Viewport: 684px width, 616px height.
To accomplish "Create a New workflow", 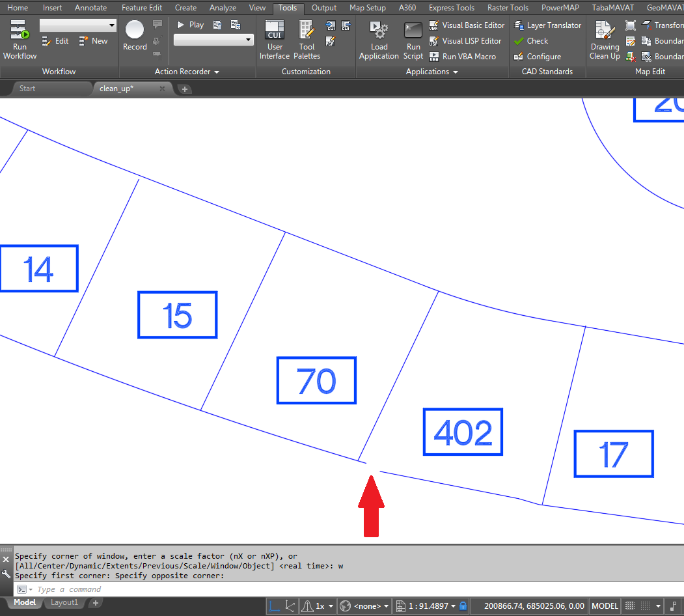I will (x=93, y=41).
